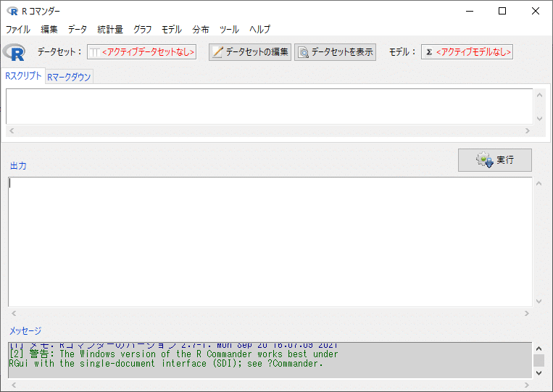Open the ヘルプ menu

pos(259,29)
